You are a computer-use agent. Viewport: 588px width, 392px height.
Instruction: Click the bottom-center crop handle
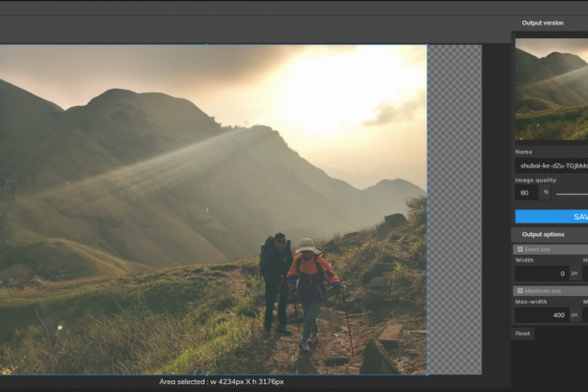[x=207, y=374]
